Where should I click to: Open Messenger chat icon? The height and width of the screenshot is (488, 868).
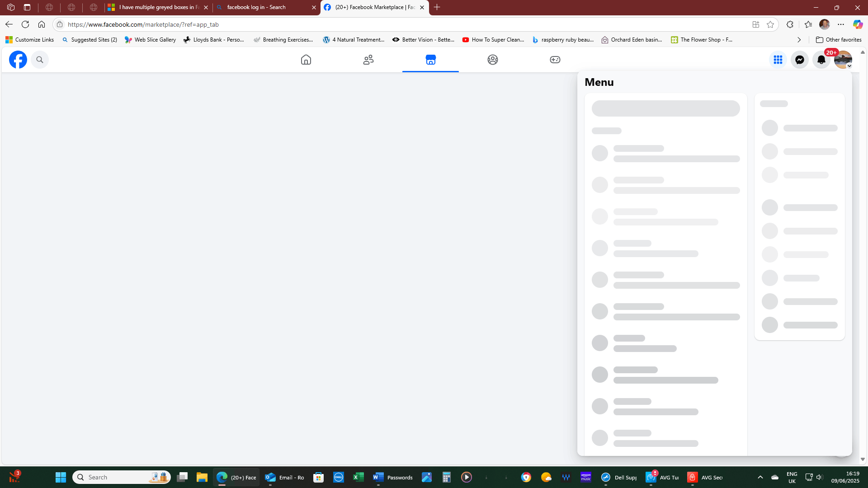(800, 60)
